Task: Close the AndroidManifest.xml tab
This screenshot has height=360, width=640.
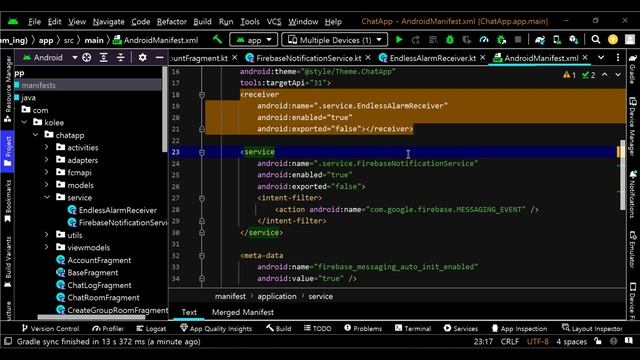Action: coord(585,58)
